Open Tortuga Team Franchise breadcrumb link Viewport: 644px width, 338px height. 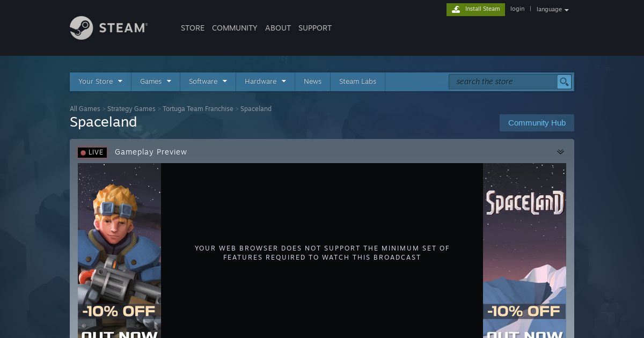click(x=198, y=109)
